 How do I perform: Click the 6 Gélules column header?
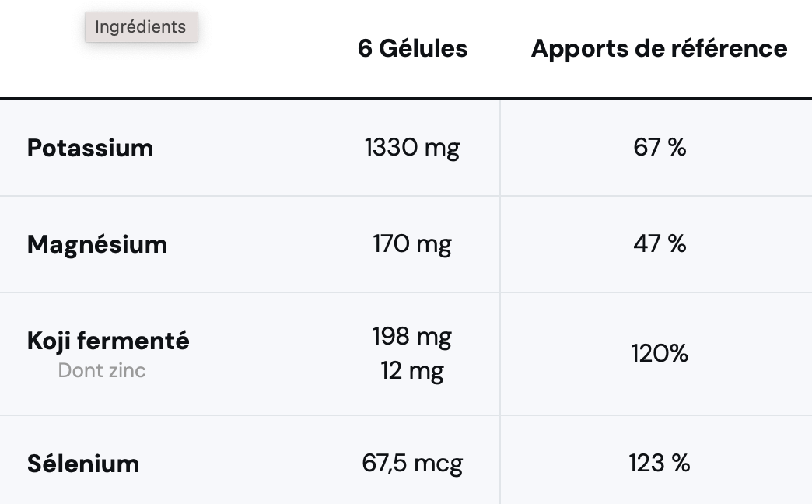(412, 49)
